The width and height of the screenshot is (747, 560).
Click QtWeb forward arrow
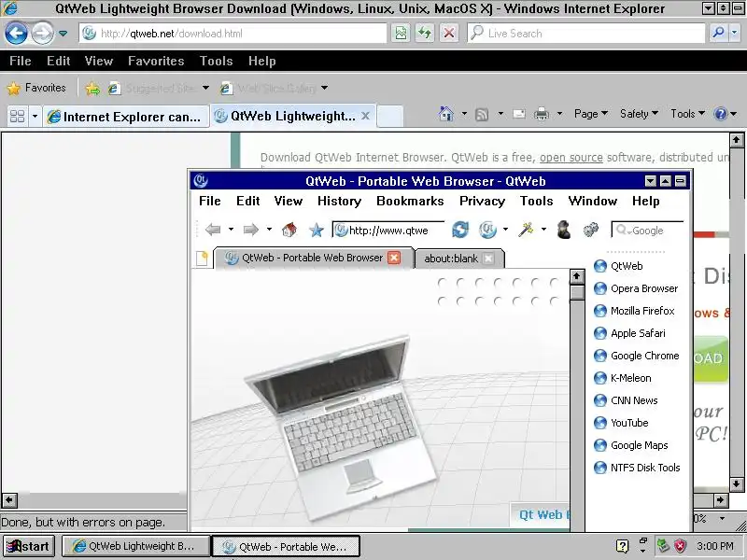pos(250,230)
